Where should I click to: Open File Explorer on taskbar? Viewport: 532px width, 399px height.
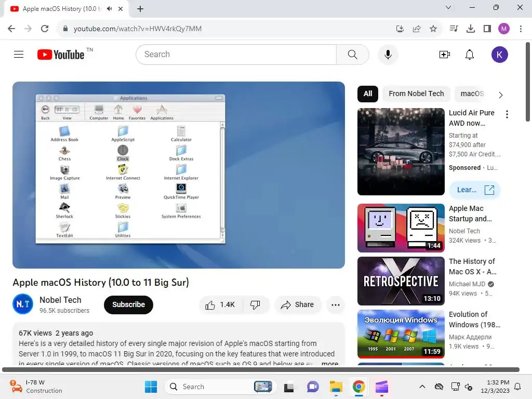[x=336, y=387]
